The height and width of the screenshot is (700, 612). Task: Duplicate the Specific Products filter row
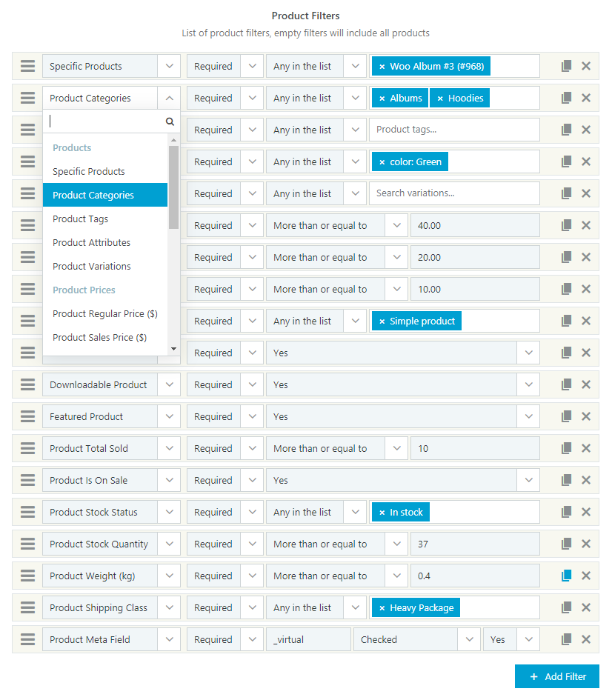[x=566, y=66]
